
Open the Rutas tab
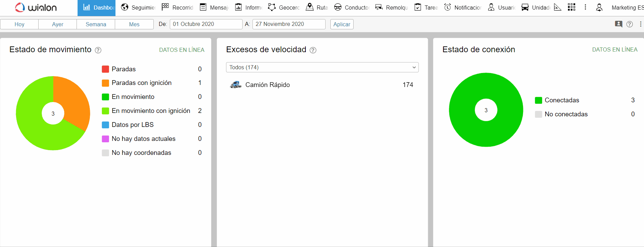click(317, 8)
